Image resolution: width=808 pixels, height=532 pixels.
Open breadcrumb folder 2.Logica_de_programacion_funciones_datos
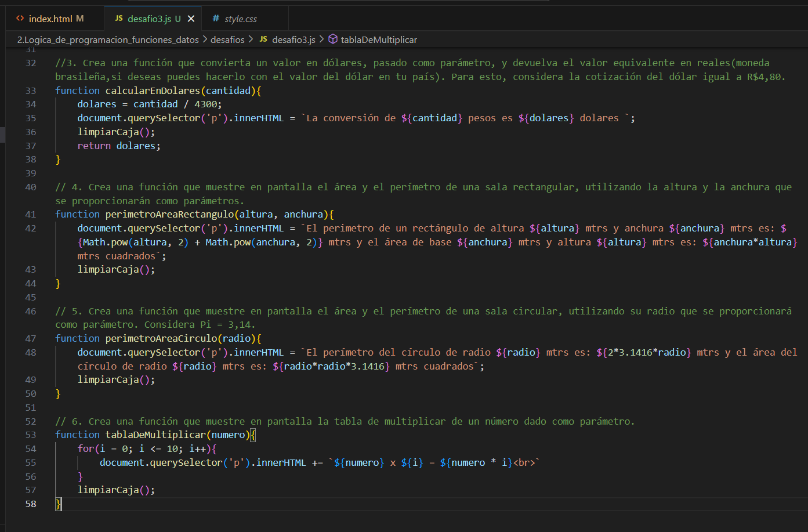click(x=108, y=39)
